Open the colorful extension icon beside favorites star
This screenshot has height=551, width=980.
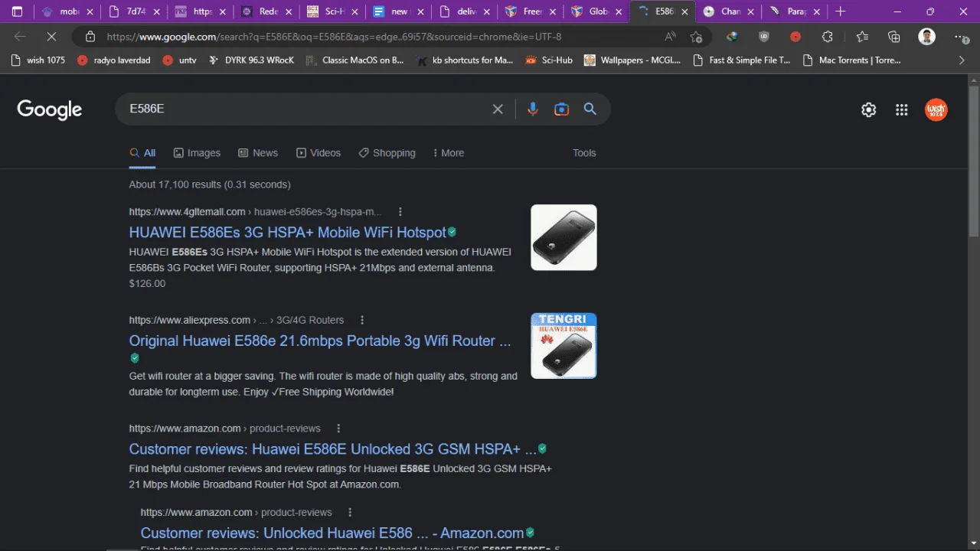click(732, 37)
